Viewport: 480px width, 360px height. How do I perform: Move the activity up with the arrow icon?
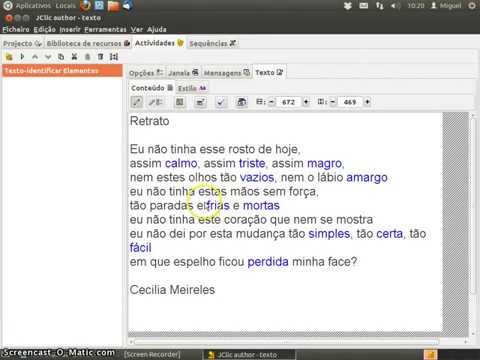pos(35,57)
